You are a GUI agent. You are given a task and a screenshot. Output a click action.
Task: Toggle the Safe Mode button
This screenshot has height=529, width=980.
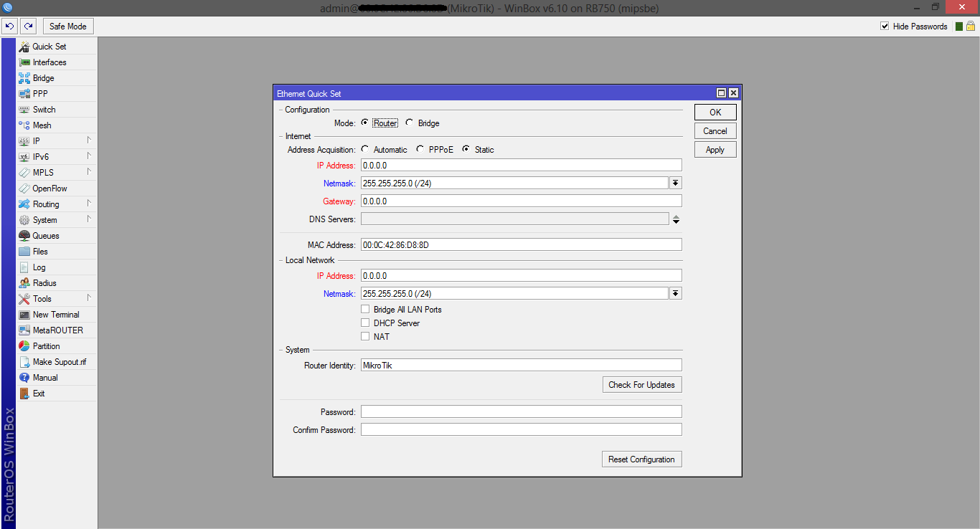pyautogui.click(x=68, y=27)
